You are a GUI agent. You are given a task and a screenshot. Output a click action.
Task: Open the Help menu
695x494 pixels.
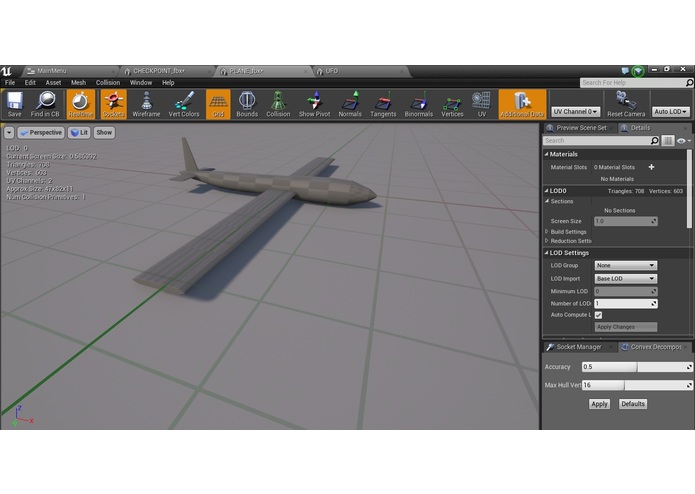click(x=168, y=82)
